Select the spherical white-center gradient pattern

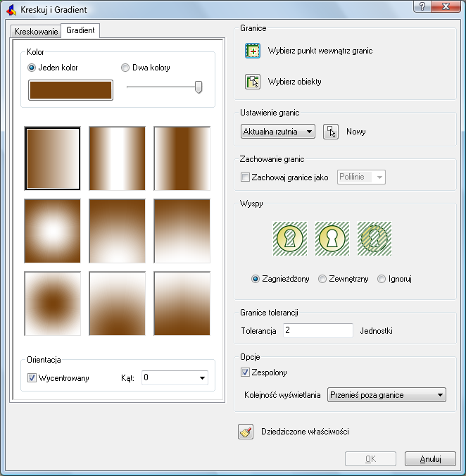pyautogui.click(x=53, y=231)
